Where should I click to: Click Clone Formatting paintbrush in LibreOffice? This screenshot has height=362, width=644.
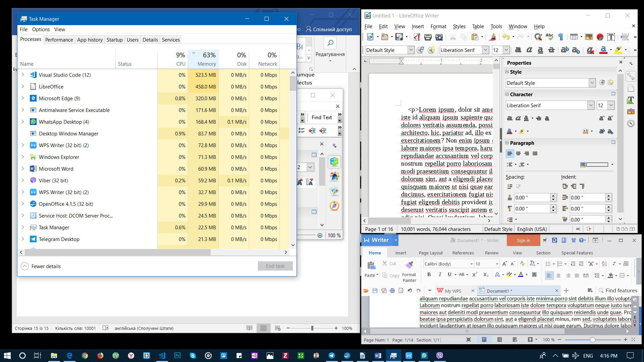point(493,37)
